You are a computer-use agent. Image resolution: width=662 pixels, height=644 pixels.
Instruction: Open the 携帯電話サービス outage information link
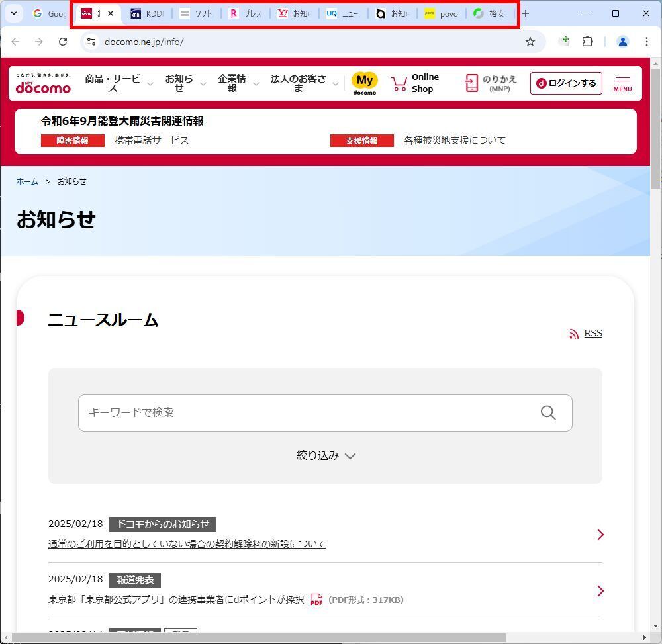click(152, 140)
